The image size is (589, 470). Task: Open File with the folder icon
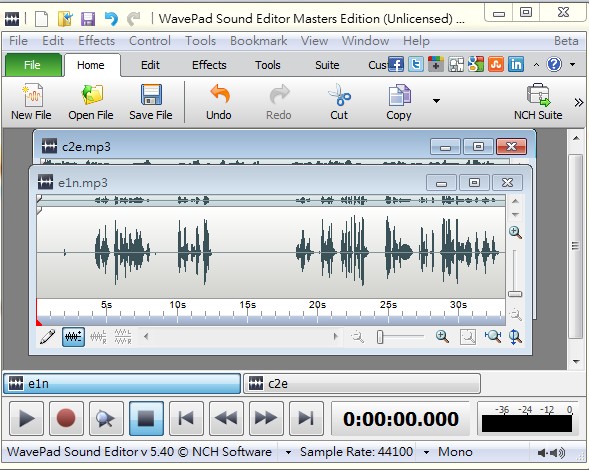coord(91,102)
